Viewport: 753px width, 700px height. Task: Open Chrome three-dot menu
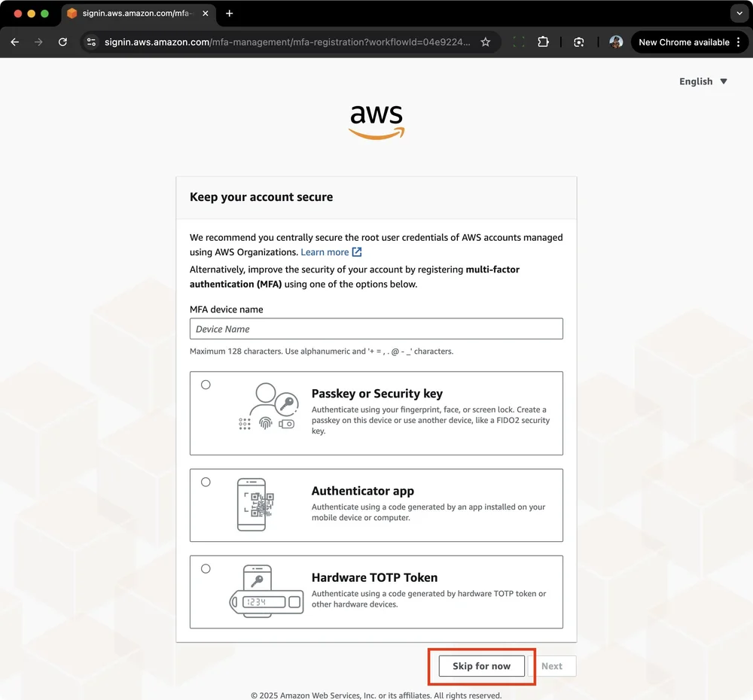[738, 42]
